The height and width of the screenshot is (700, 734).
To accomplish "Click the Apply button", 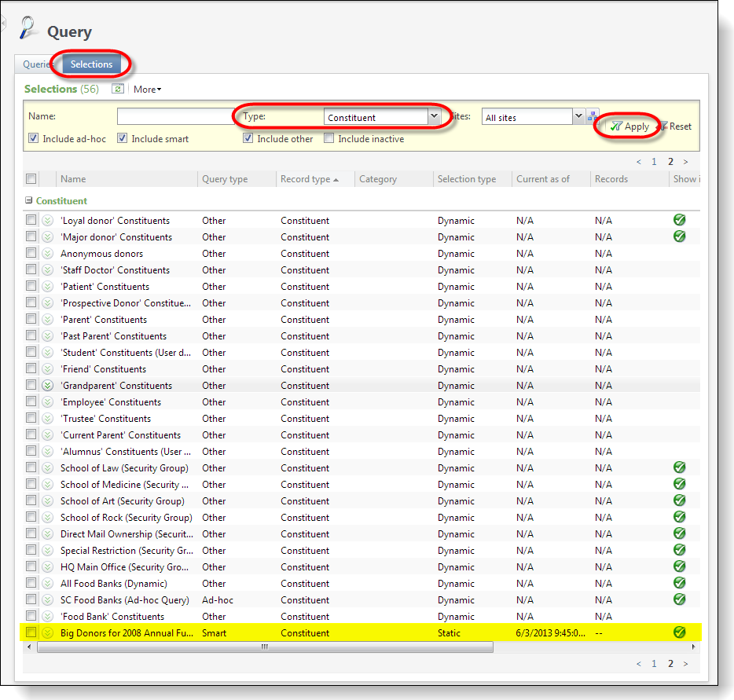I will click(629, 126).
